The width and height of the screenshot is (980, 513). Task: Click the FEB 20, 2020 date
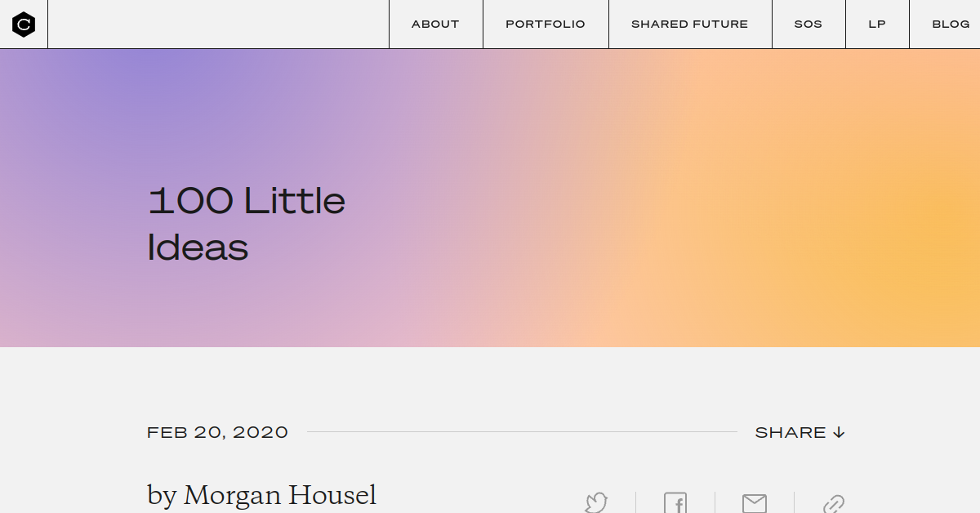[x=218, y=432]
